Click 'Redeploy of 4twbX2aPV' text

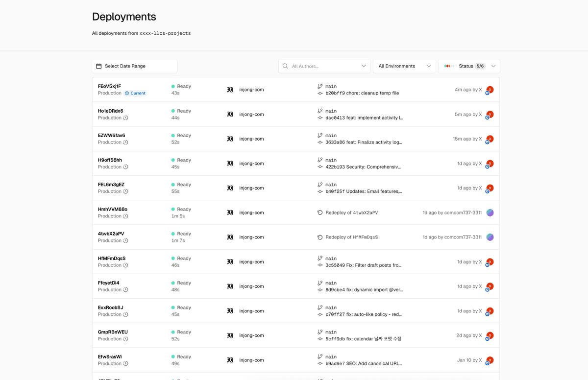click(x=351, y=213)
